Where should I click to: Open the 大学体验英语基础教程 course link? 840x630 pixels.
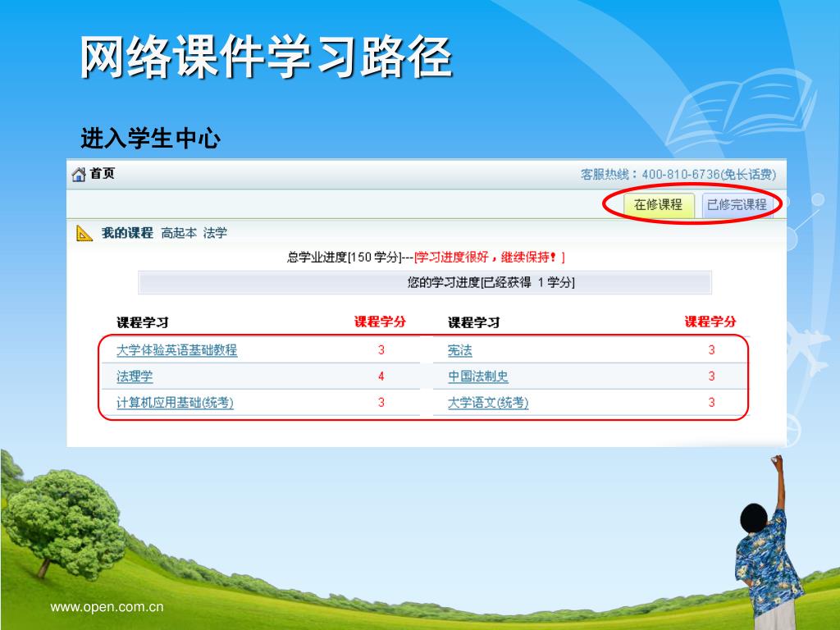pos(177,349)
